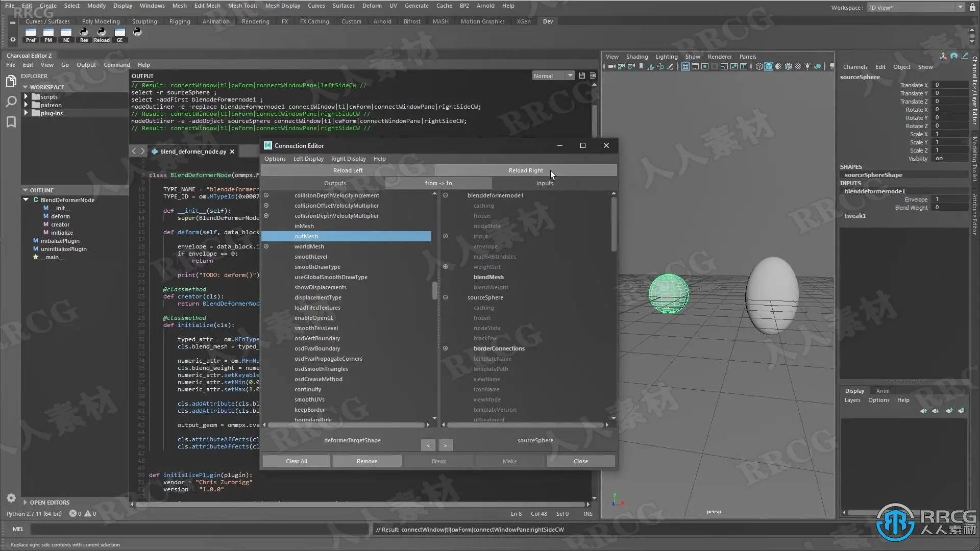Collapse blenddeformernode1 in Inputs list

(445, 195)
